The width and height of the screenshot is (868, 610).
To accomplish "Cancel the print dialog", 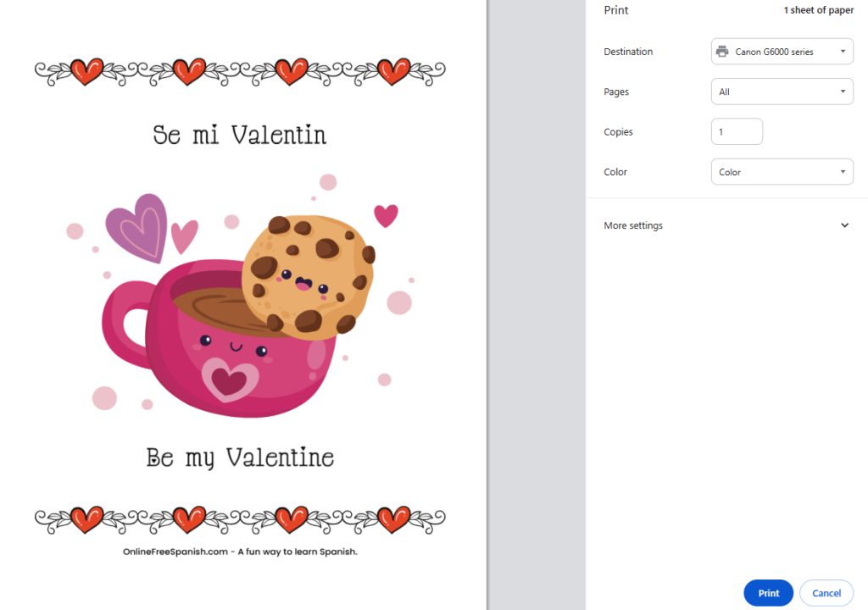I will point(826,593).
